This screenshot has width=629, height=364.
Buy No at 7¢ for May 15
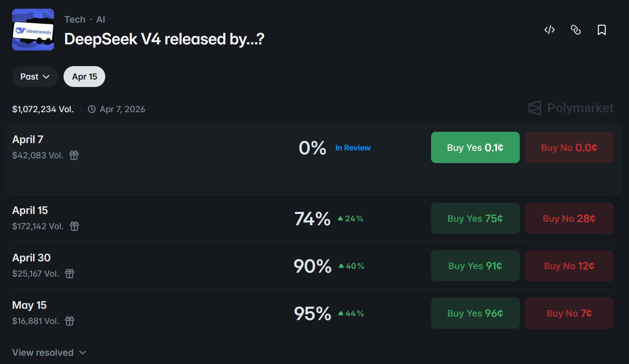click(569, 313)
